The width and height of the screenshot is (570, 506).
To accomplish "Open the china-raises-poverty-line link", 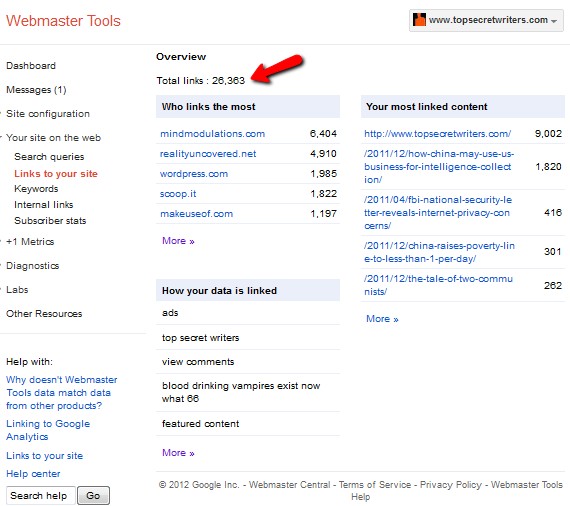I will [x=439, y=252].
